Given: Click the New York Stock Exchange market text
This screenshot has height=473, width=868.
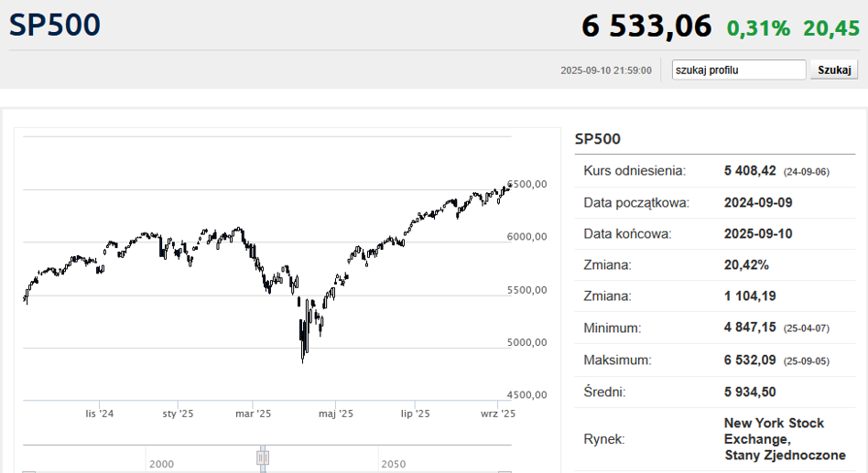Looking at the screenshot, I should click(x=785, y=439).
